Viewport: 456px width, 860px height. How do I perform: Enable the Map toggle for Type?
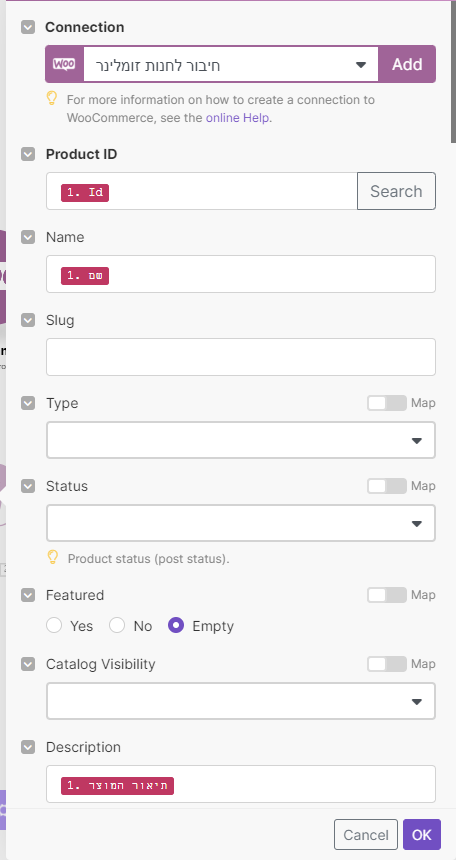click(387, 403)
